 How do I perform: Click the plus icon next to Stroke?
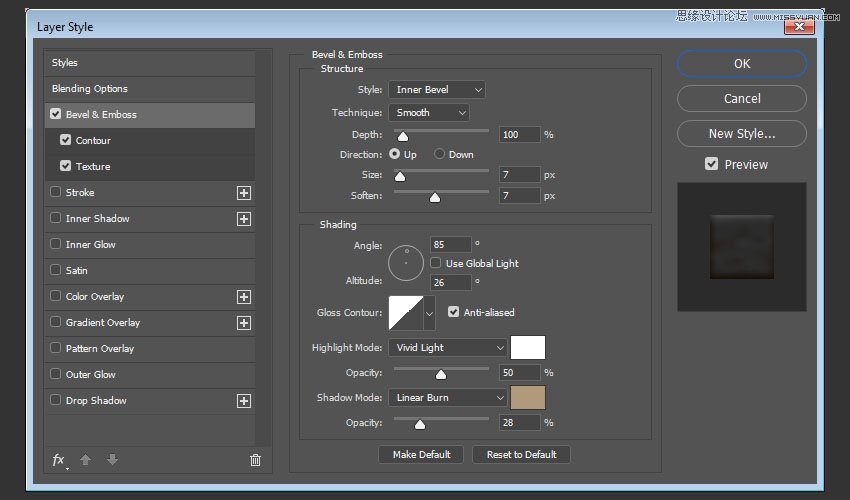click(x=243, y=193)
